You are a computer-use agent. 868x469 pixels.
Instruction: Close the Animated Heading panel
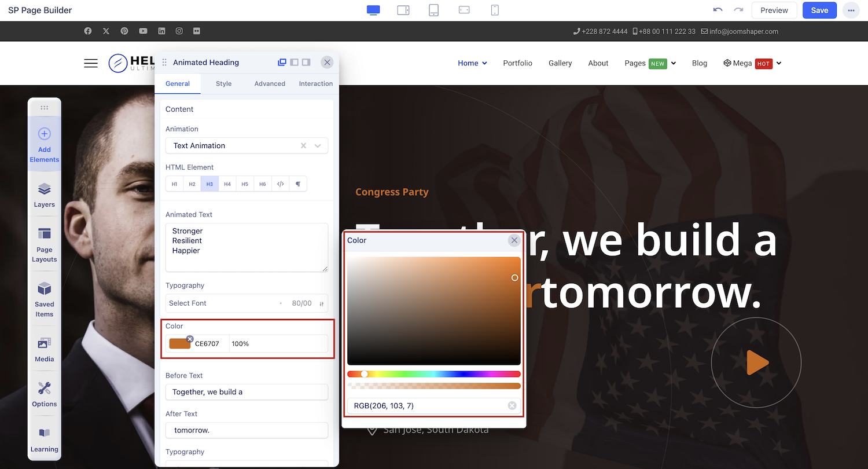point(327,63)
